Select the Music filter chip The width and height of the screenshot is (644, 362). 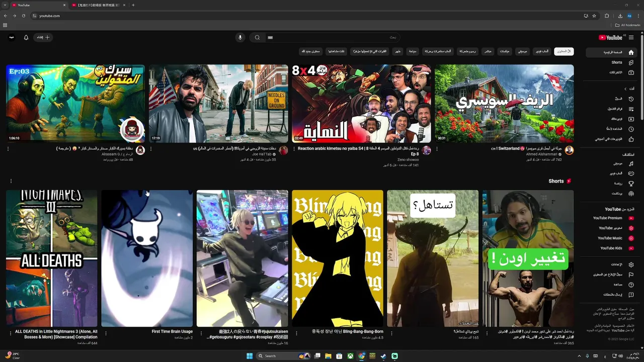coord(523,51)
